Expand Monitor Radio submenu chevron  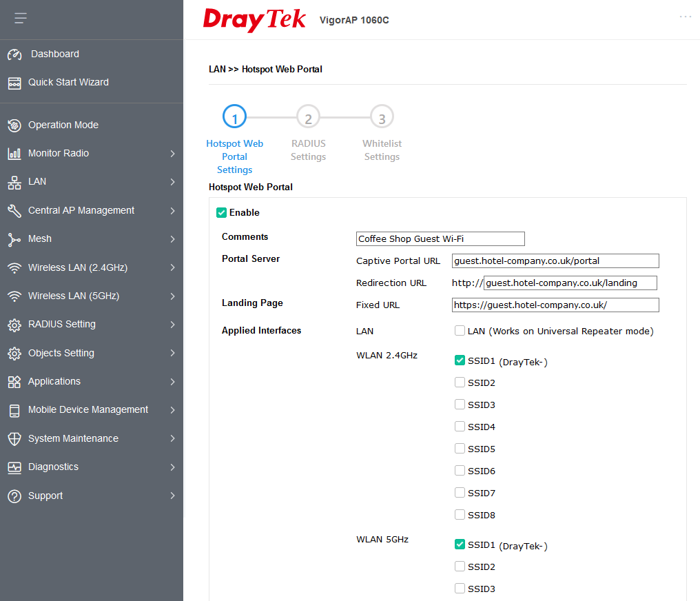172,154
